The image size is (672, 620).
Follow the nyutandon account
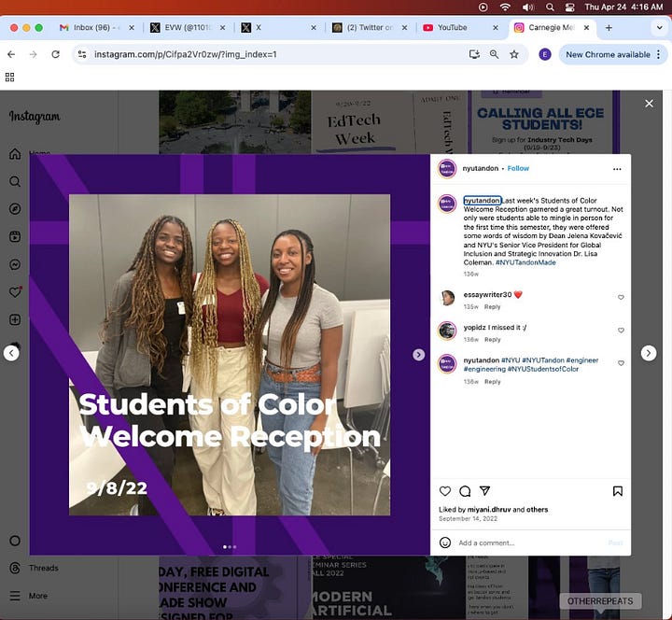point(518,168)
